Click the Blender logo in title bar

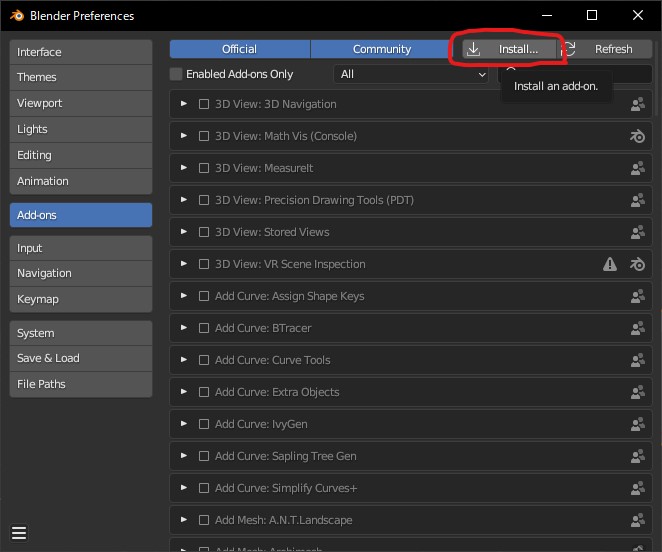click(x=17, y=16)
